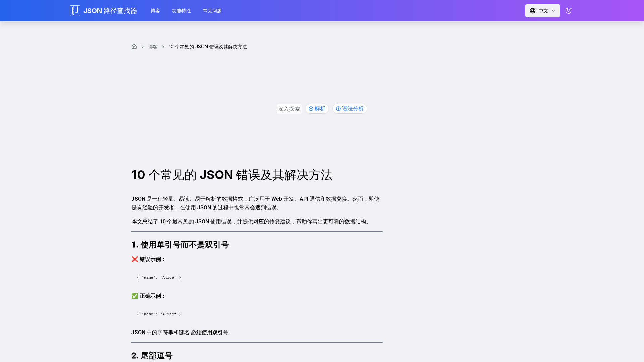The image size is (644, 362).
Task: Open the 博客 navigation menu item
Action: (x=155, y=11)
